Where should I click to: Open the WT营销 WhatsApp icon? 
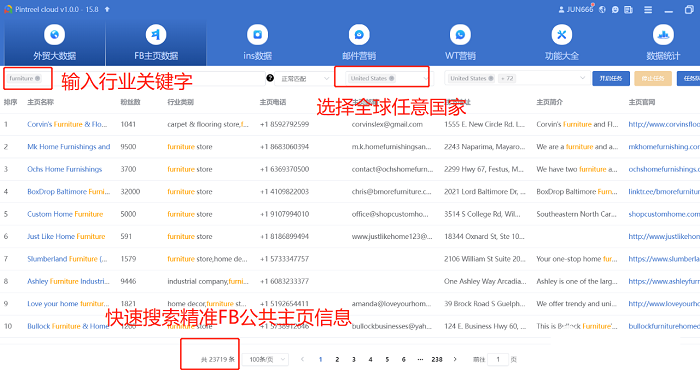point(460,35)
